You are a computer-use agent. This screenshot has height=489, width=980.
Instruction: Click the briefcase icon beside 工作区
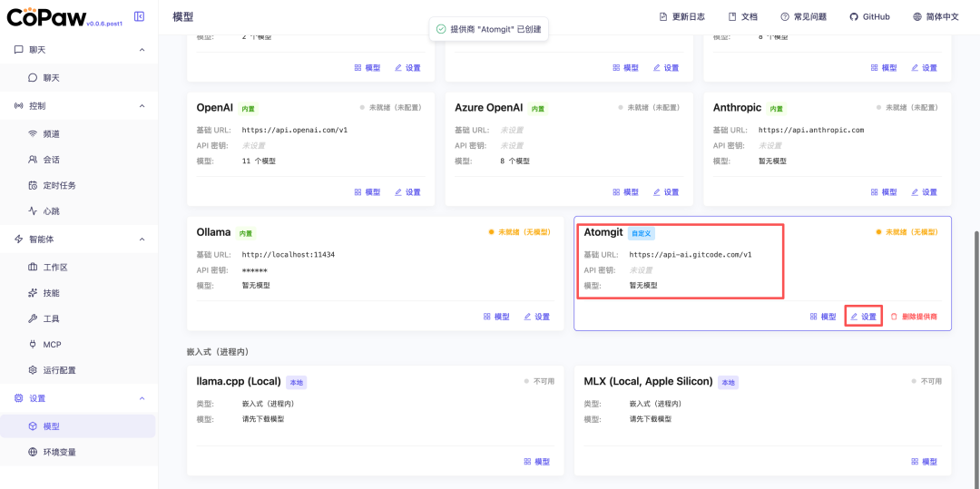tap(34, 268)
